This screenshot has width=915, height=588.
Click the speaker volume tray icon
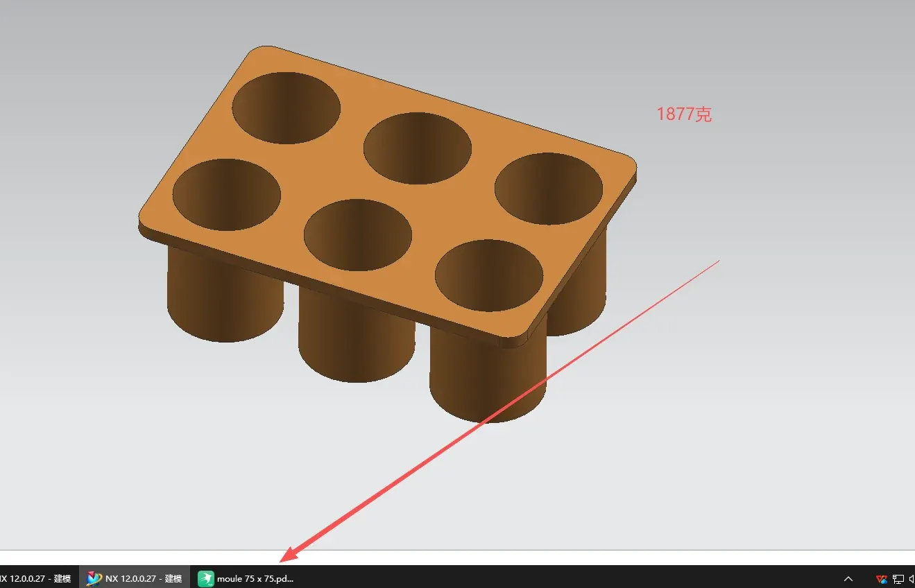(x=912, y=578)
